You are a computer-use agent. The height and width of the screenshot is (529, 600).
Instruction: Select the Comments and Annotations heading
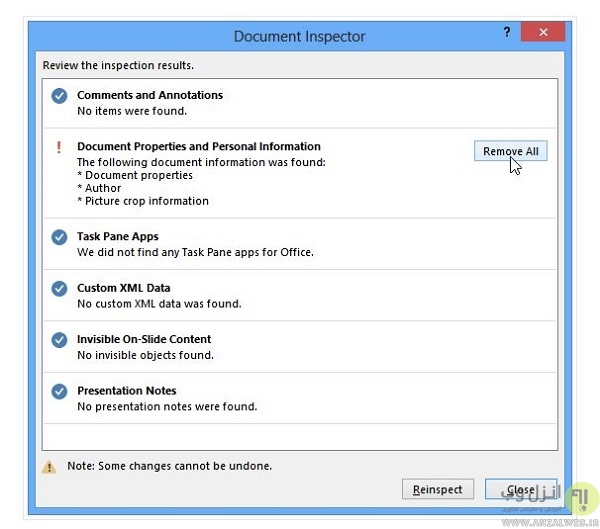tap(150, 95)
